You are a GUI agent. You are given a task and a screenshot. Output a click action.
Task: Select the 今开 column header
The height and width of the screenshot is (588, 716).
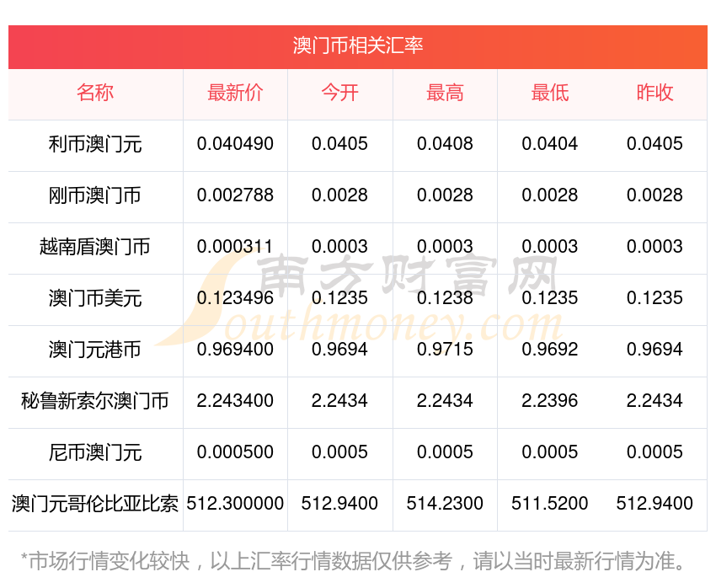click(x=339, y=93)
